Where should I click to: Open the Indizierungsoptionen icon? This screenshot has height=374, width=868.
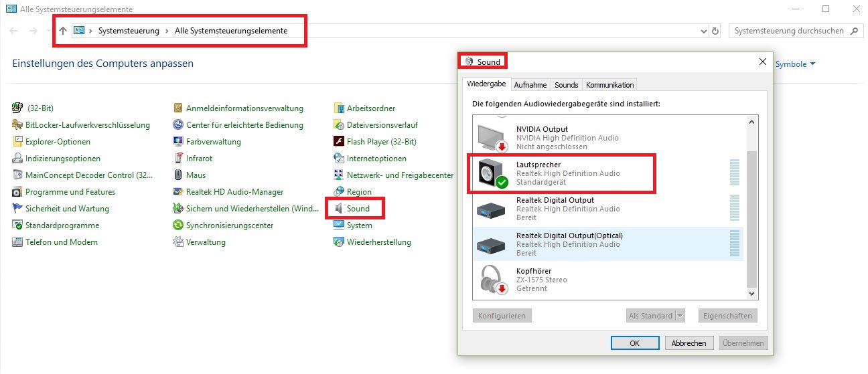point(18,159)
